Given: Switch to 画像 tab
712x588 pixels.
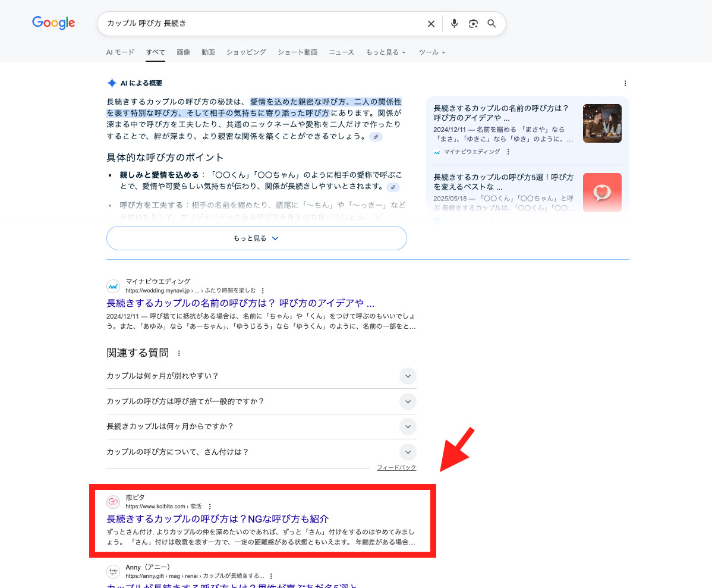Looking at the screenshot, I should click(x=184, y=52).
